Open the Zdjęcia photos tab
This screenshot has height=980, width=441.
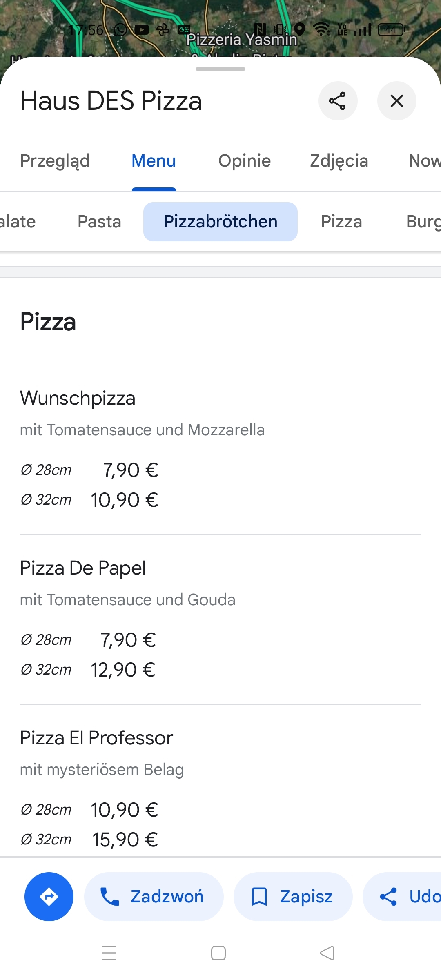339,161
